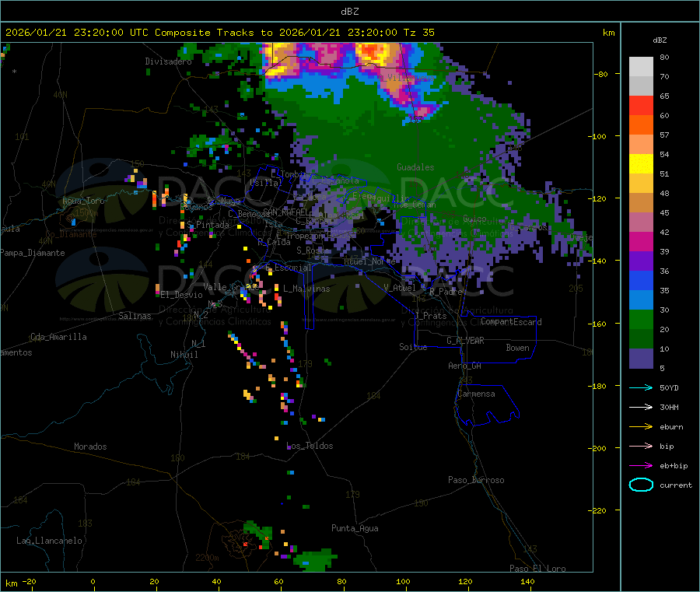
Task: Click the 'Bowen' map label
Action: pyautogui.click(x=517, y=348)
